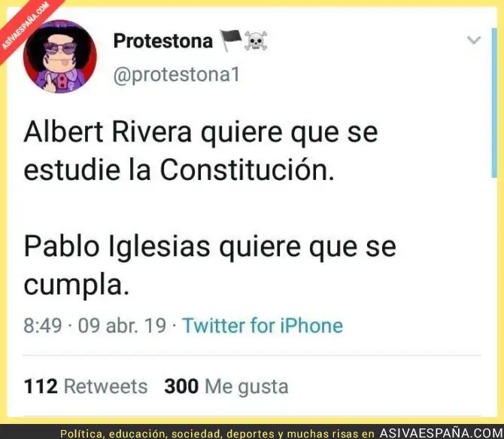Open ASIVAESPAÑA.COM footer site link
504x439 pixels.
coord(442,433)
